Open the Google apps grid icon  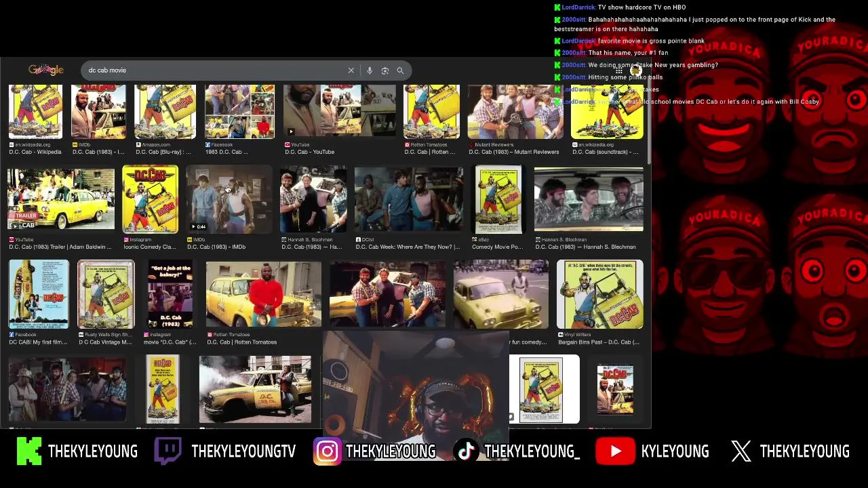pos(618,70)
